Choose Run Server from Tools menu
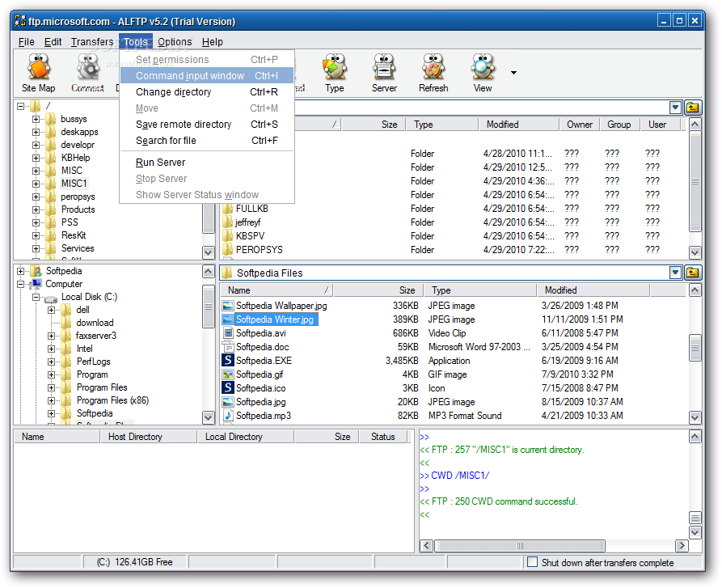The height and width of the screenshot is (588, 722). click(x=207, y=163)
